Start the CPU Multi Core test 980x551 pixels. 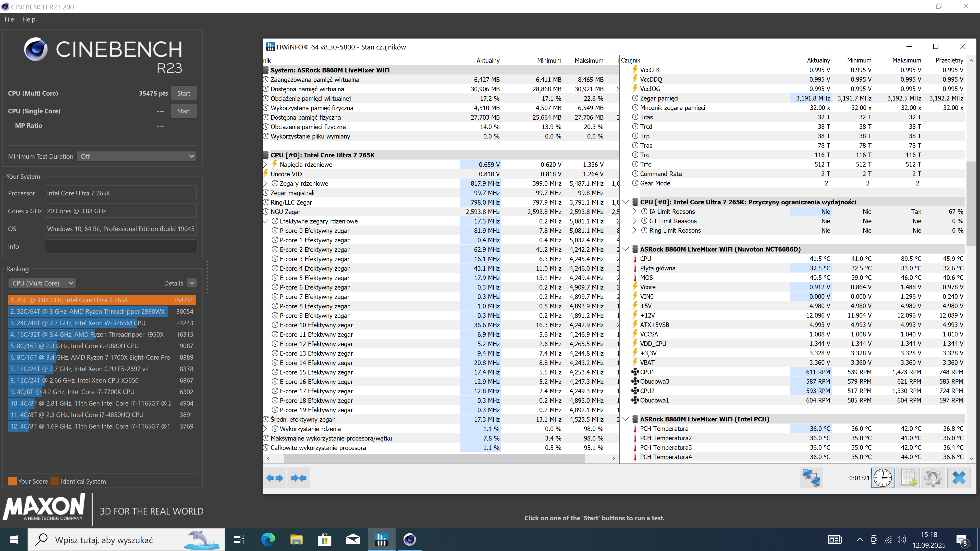[183, 94]
